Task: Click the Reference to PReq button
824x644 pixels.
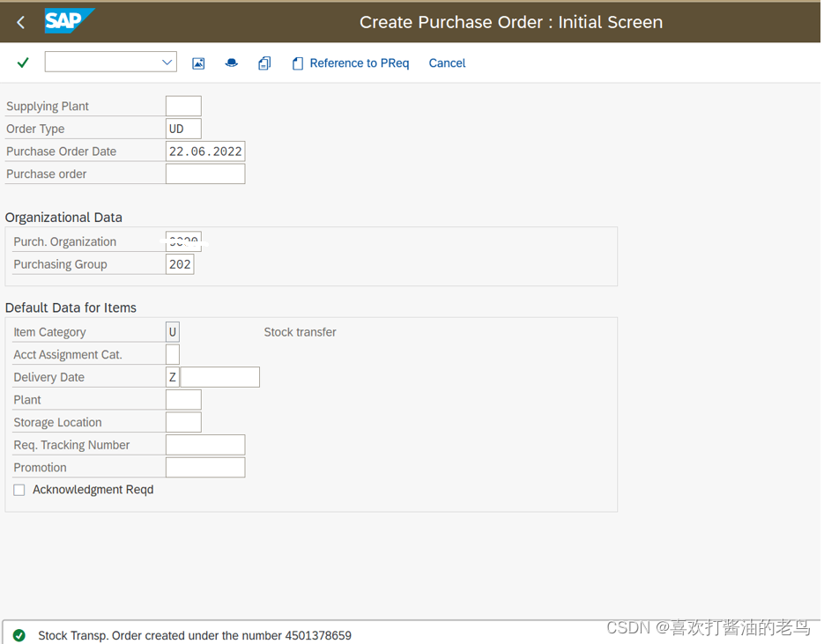Action: pos(351,63)
